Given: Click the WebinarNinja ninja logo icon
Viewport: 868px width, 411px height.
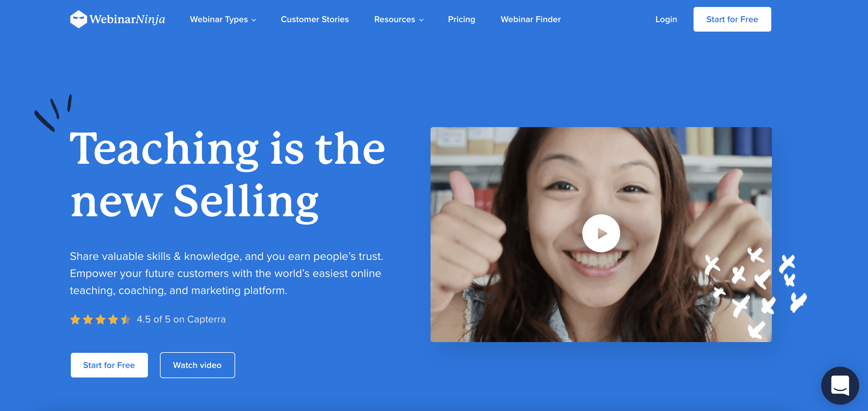Looking at the screenshot, I should click(78, 19).
